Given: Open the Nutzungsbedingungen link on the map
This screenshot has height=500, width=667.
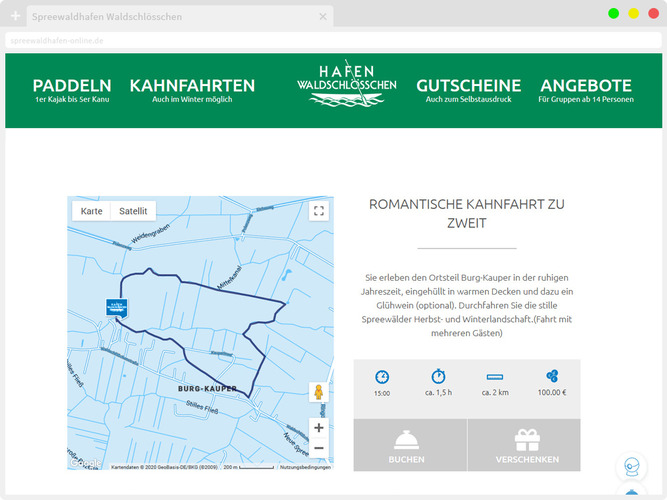Looking at the screenshot, I should pyautogui.click(x=305, y=467).
